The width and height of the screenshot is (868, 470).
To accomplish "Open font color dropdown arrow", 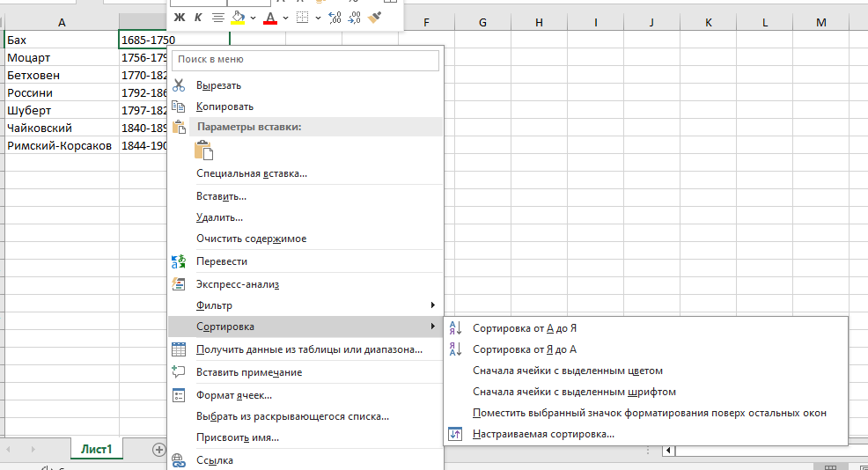I will pyautogui.click(x=285, y=18).
